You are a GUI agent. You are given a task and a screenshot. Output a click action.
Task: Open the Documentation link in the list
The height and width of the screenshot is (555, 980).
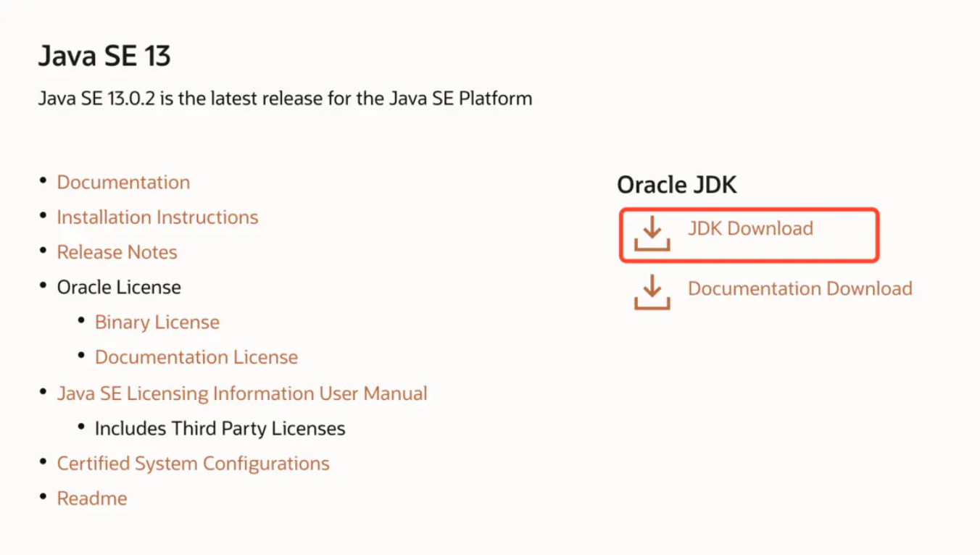click(x=123, y=183)
